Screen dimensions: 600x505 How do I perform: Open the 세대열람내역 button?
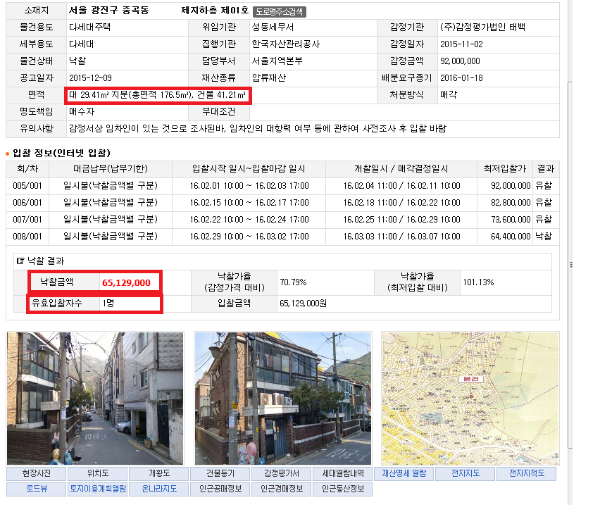[x=342, y=474]
